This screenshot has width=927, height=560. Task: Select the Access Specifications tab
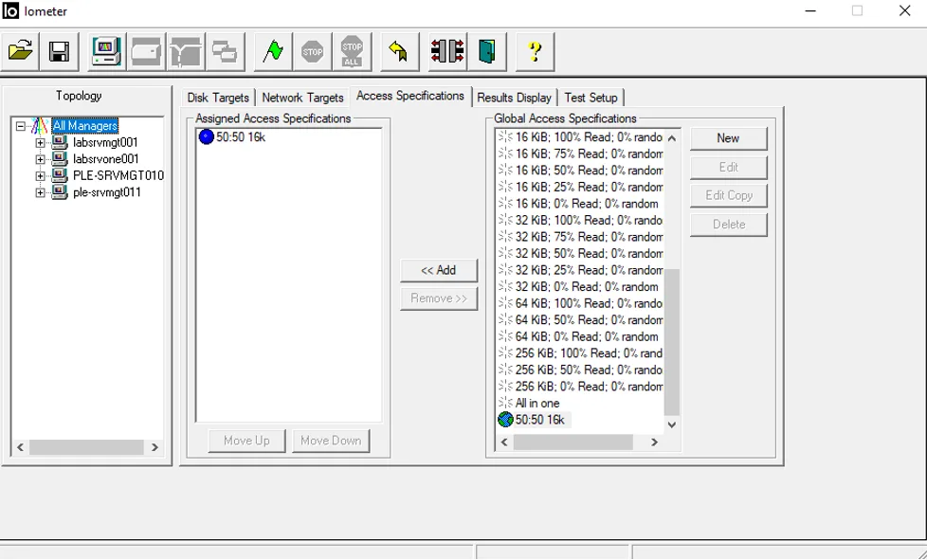(410, 96)
